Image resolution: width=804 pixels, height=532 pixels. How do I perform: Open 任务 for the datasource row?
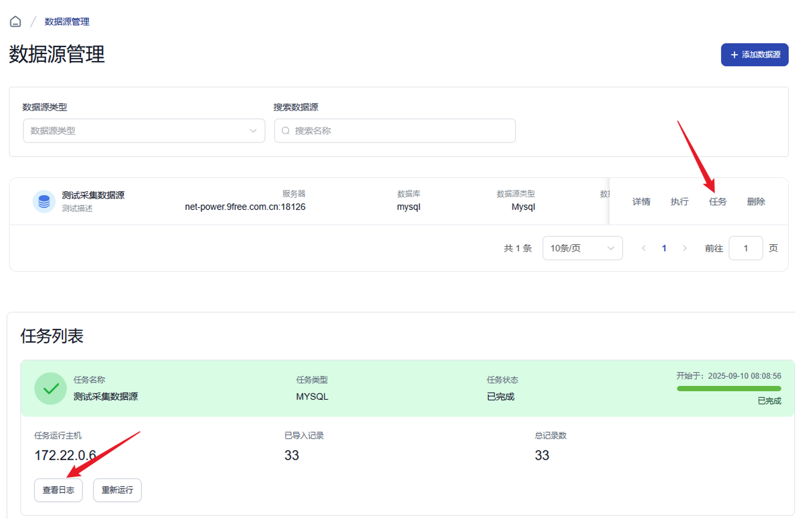tap(717, 202)
